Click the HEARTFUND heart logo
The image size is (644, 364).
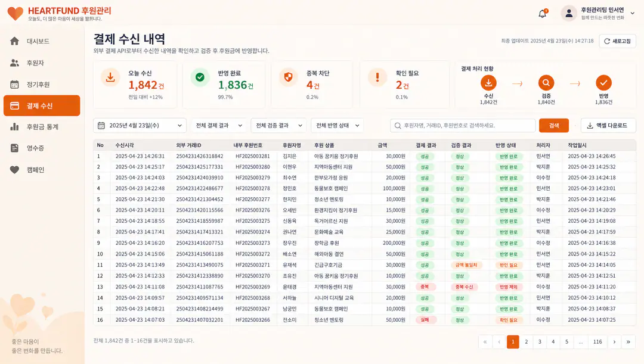[15, 14]
